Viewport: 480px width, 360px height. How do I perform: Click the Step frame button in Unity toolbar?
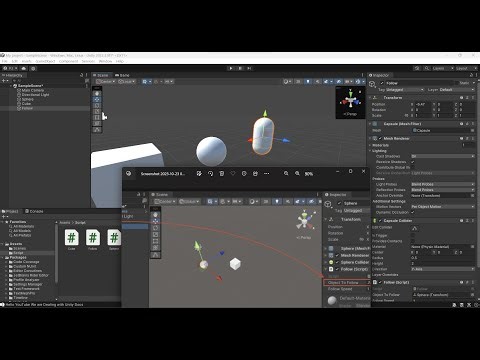[249, 68]
